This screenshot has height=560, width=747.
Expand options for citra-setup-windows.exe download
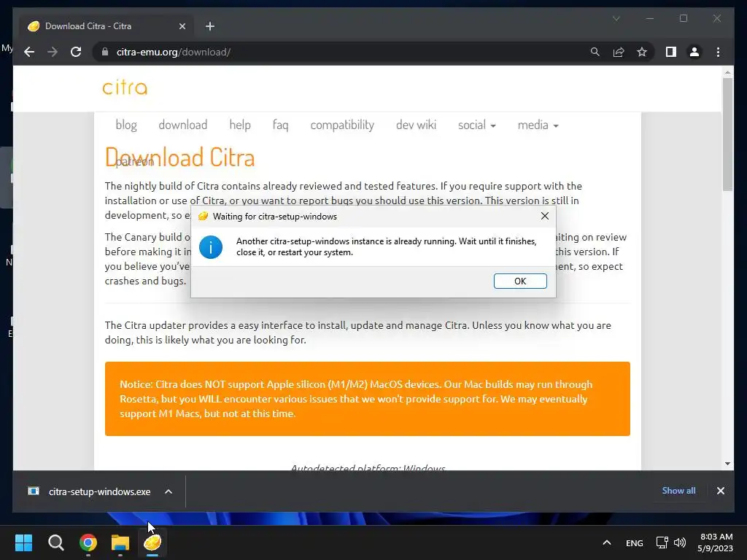169,491
